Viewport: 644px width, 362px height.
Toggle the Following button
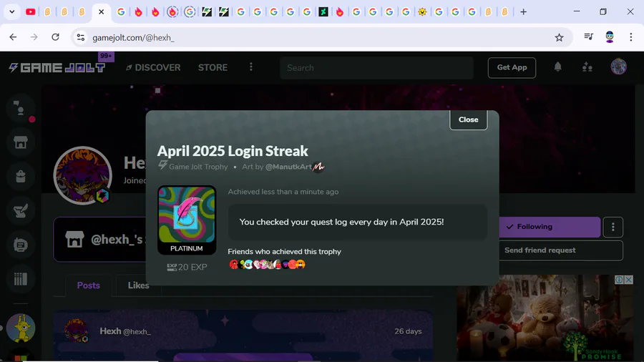coord(550,227)
